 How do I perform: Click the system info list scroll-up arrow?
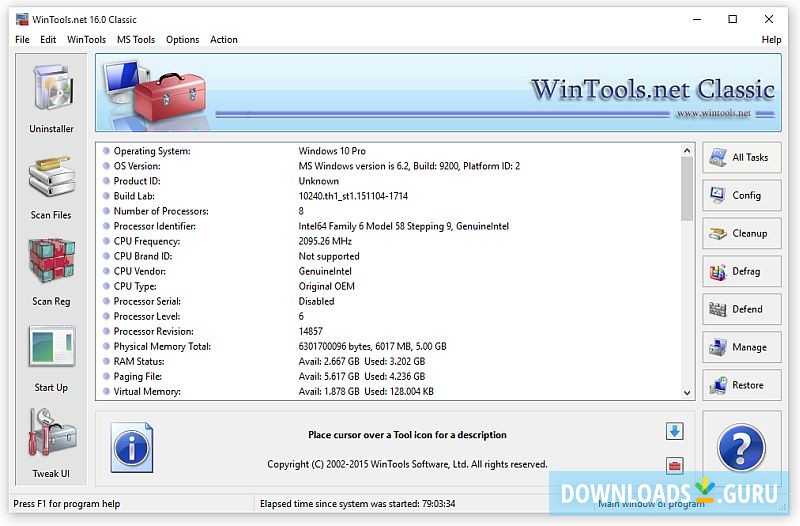pos(687,151)
